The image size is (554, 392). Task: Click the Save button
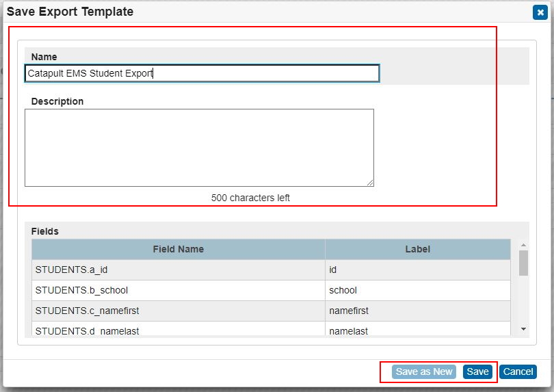[477, 371]
